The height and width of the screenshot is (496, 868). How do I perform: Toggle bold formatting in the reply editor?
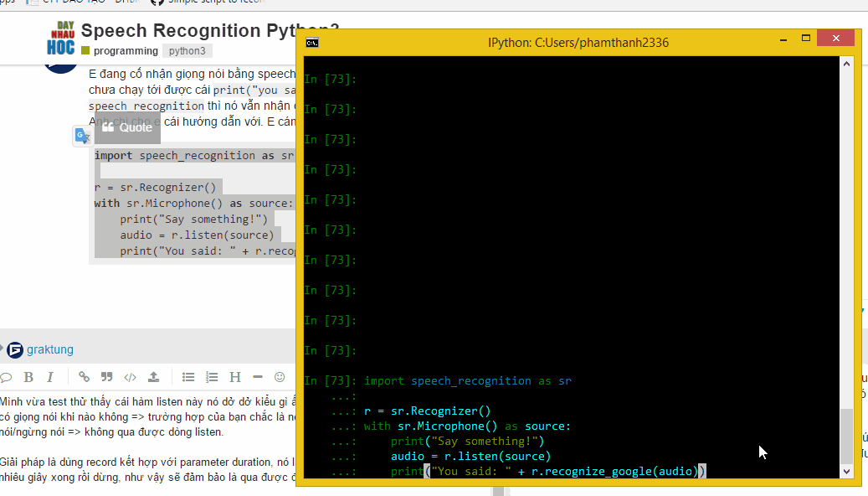(x=28, y=377)
